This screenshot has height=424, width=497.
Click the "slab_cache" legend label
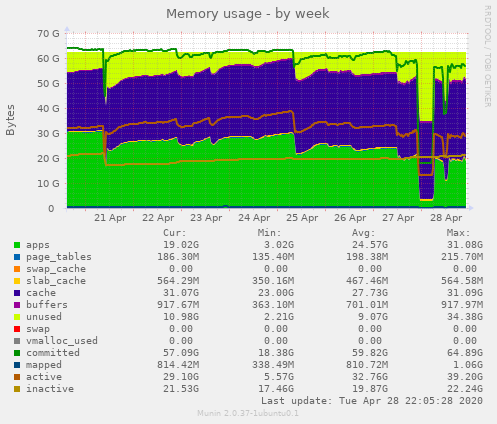point(56,281)
